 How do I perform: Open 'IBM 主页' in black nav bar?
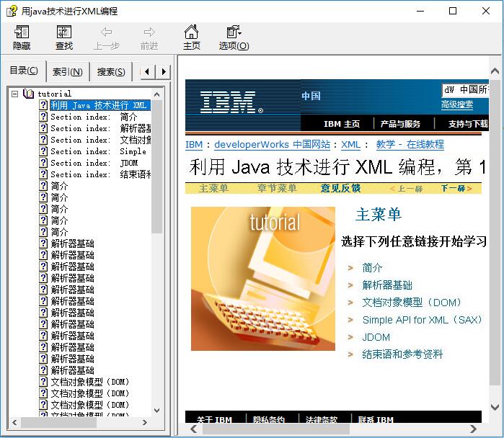tap(342, 124)
